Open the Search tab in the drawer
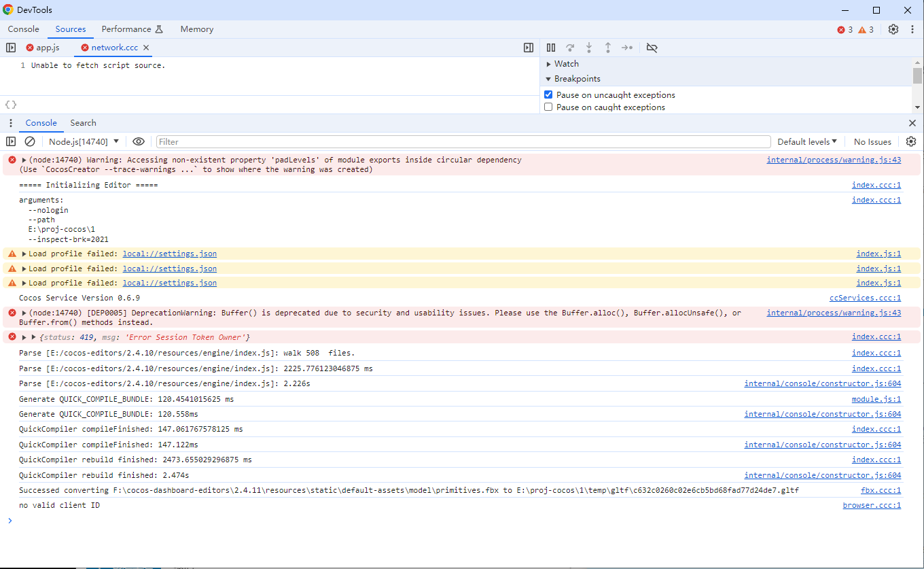The width and height of the screenshot is (924, 569). click(83, 123)
